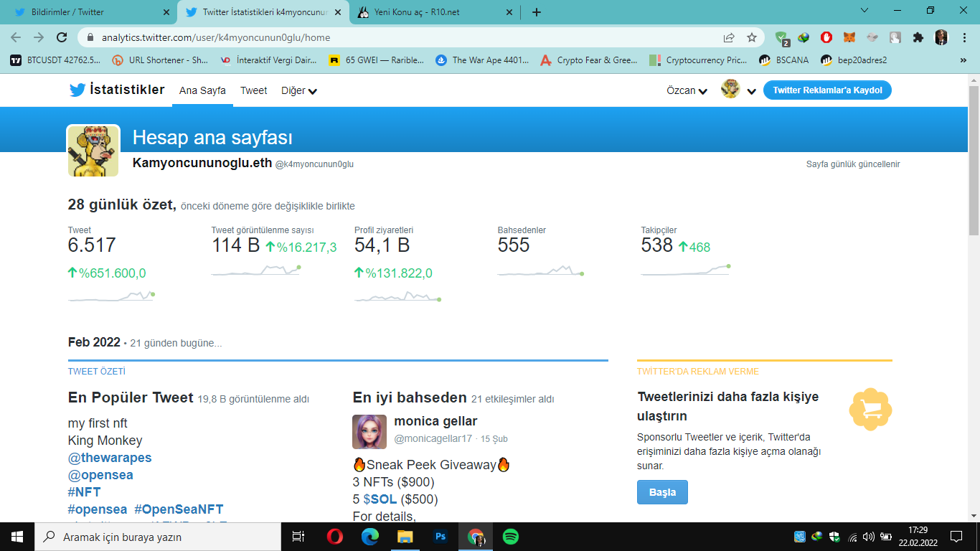Click the Twitter bird logo beside İstatistikler

(x=77, y=90)
